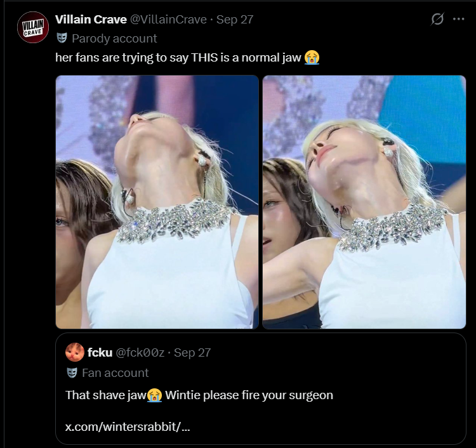Click the crying emoji in main tweet

point(312,57)
